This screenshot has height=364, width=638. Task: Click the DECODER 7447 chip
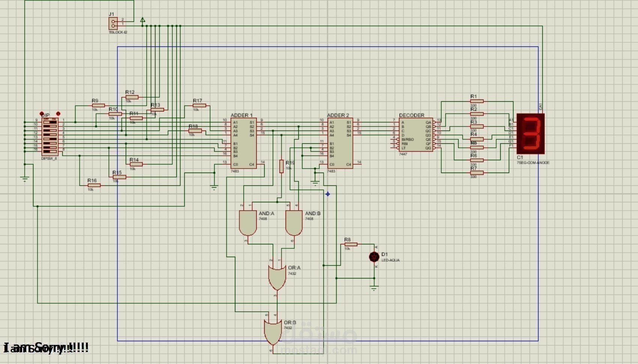(x=416, y=135)
